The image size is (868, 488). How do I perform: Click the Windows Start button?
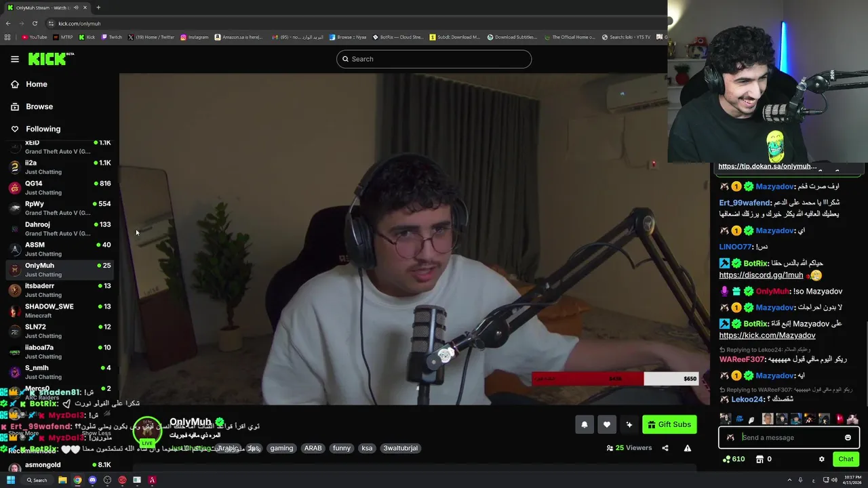tap(11, 480)
